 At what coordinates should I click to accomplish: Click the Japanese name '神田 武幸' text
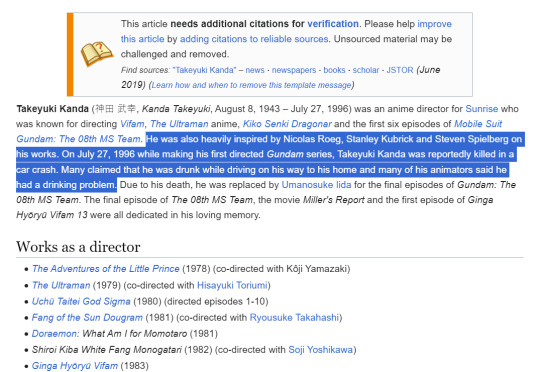tap(115, 109)
